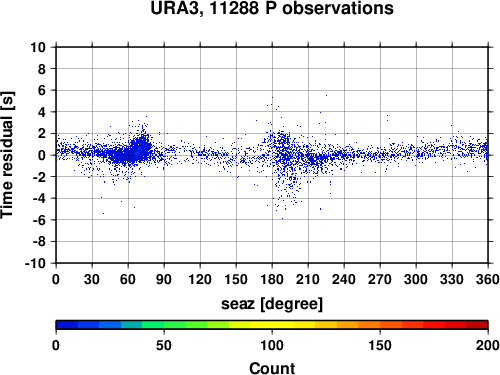
Task: Select the dark red colorbar segment at 200
Action: pyautogui.click(x=477, y=325)
